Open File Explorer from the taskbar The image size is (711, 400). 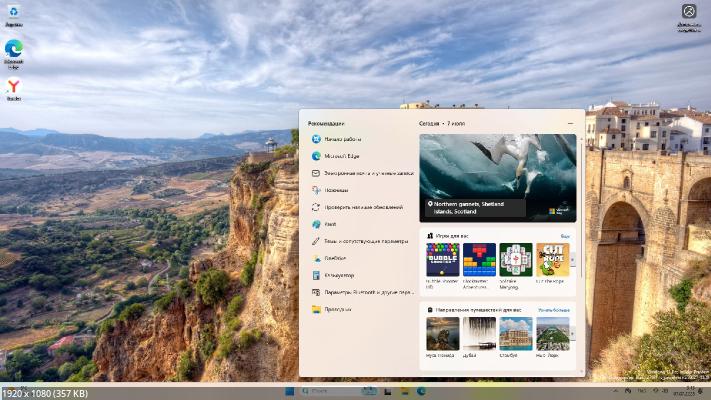click(x=404, y=391)
